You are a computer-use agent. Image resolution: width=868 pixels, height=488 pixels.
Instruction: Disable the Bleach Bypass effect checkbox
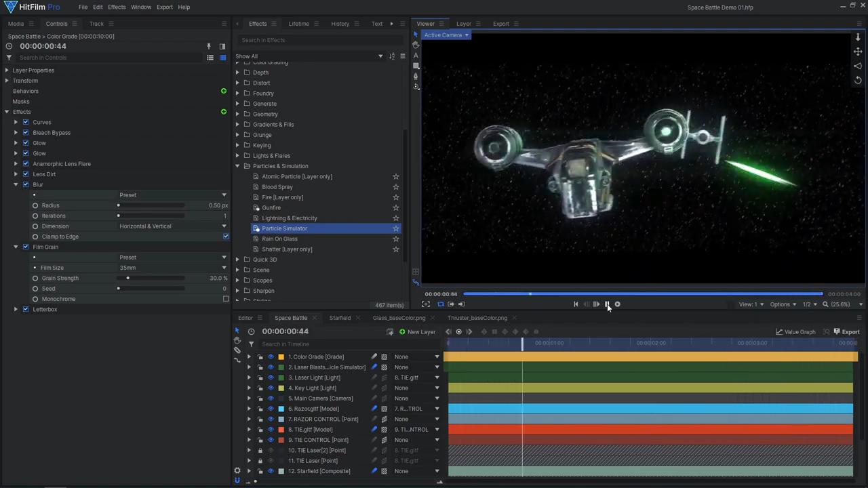tap(26, 133)
